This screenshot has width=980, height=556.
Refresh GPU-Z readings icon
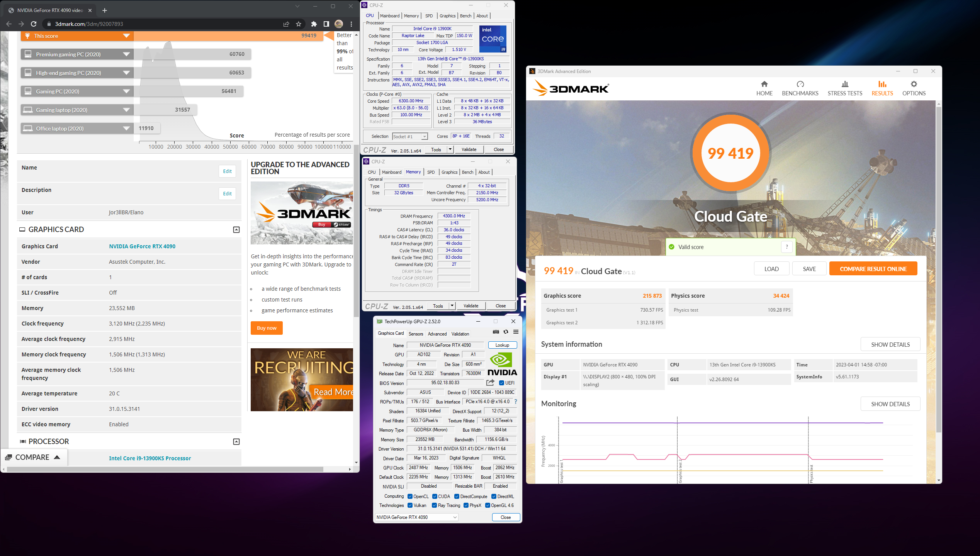506,332
